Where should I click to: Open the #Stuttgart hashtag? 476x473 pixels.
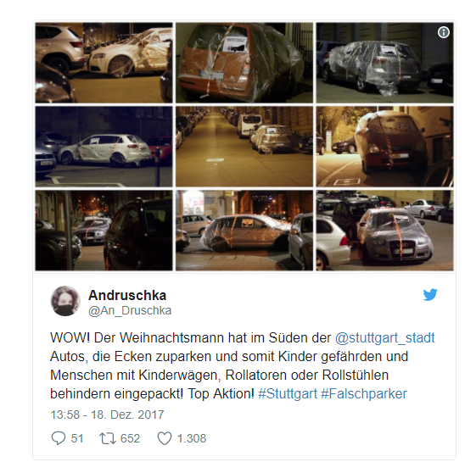[288, 394]
